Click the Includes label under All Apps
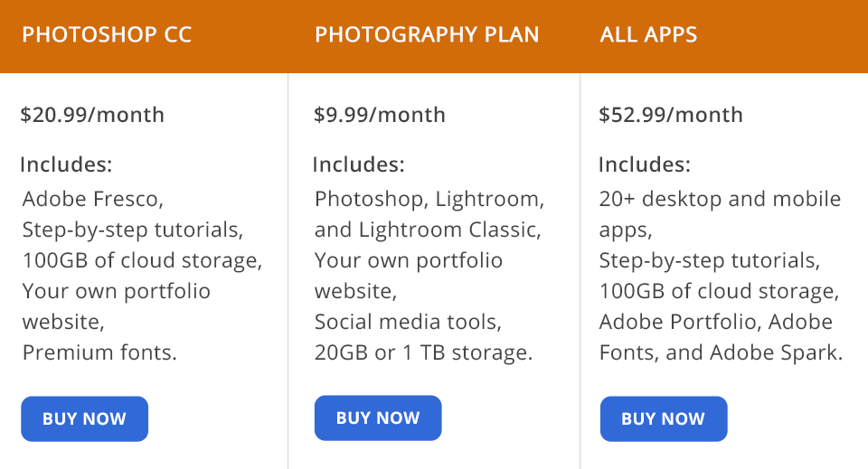This screenshot has width=868, height=469. [645, 164]
